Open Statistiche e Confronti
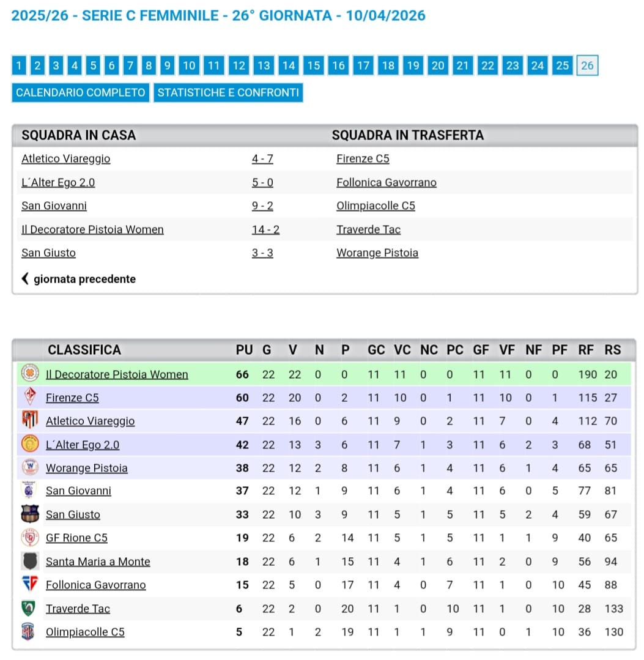The image size is (644, 660). pos(228,93)
